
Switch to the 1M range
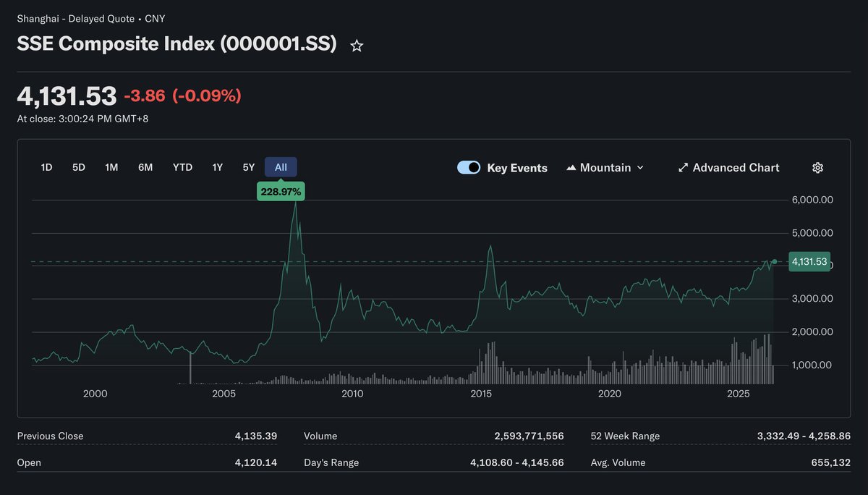[111, 167]
